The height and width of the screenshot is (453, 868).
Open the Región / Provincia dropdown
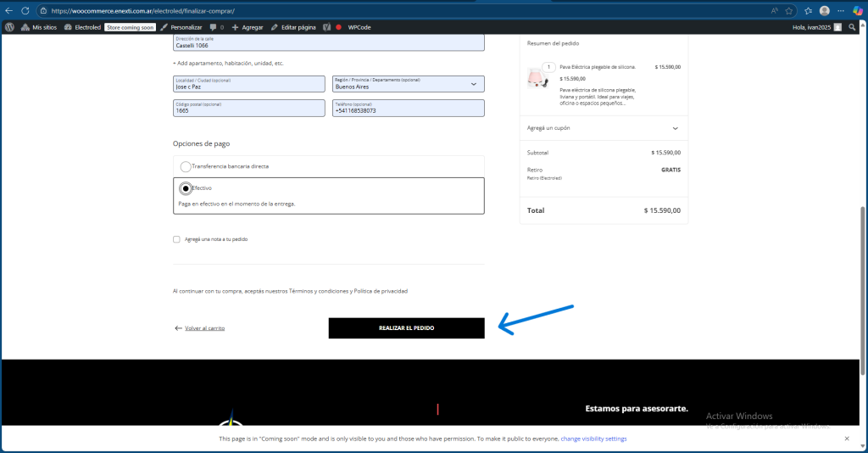pyautogui.click(x=408, y=84)
